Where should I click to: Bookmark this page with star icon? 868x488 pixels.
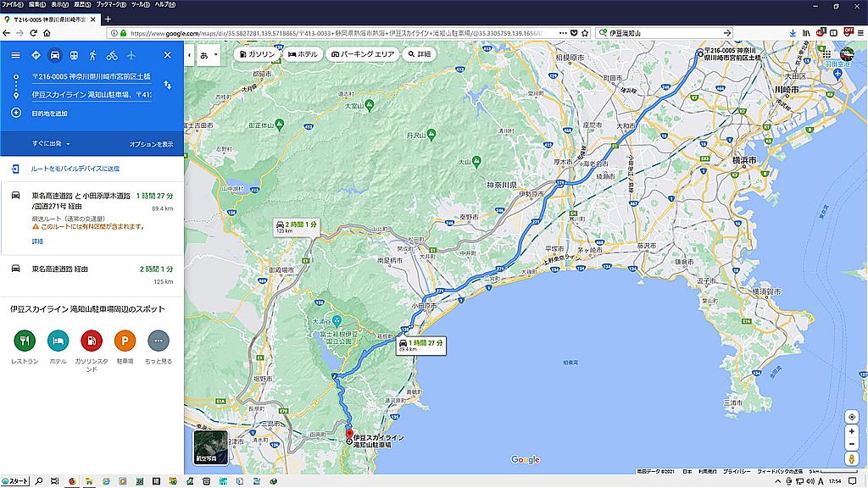point(585,33)
